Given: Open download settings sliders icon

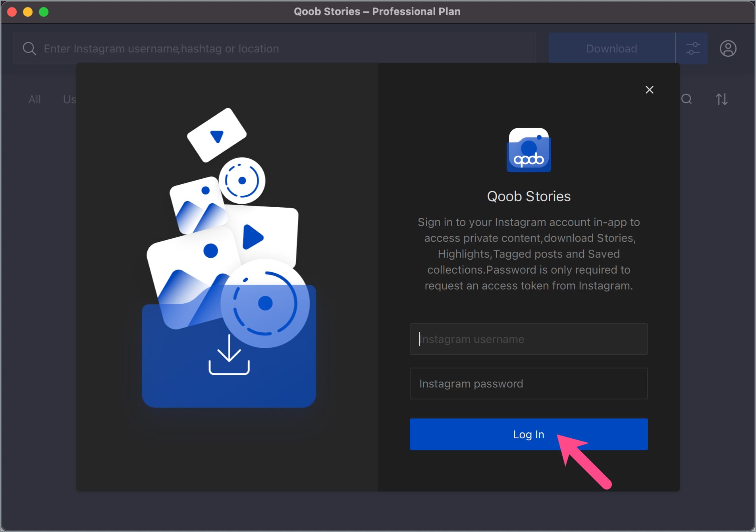Looking at the screenshot, I should (x=692, y=48).
